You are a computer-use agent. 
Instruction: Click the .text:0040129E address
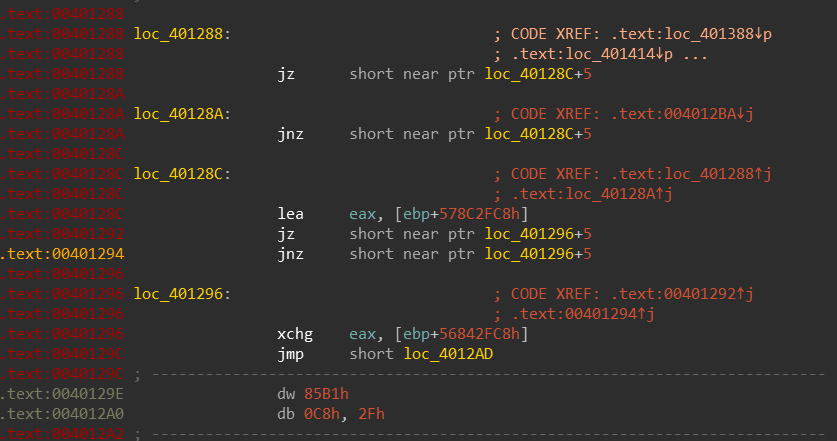tap(62, 394)
